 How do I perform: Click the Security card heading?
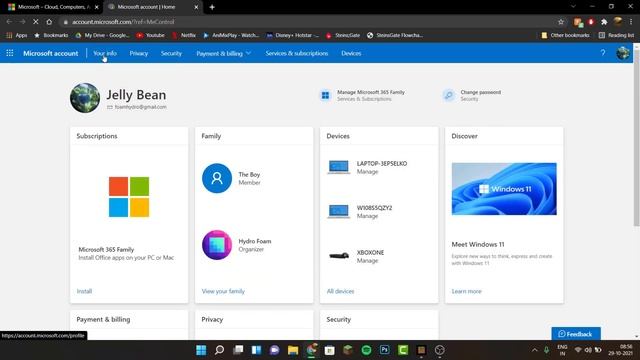[x=338, y=319]
